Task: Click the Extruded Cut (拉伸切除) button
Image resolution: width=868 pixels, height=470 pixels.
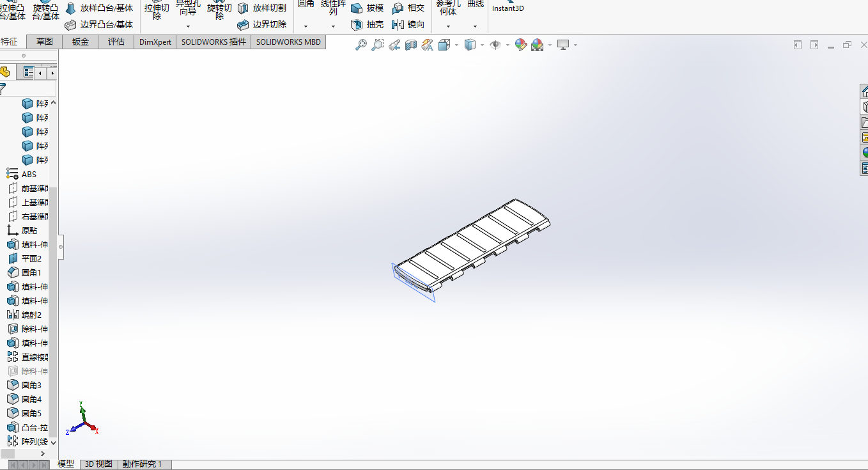Action: [157, 10]
